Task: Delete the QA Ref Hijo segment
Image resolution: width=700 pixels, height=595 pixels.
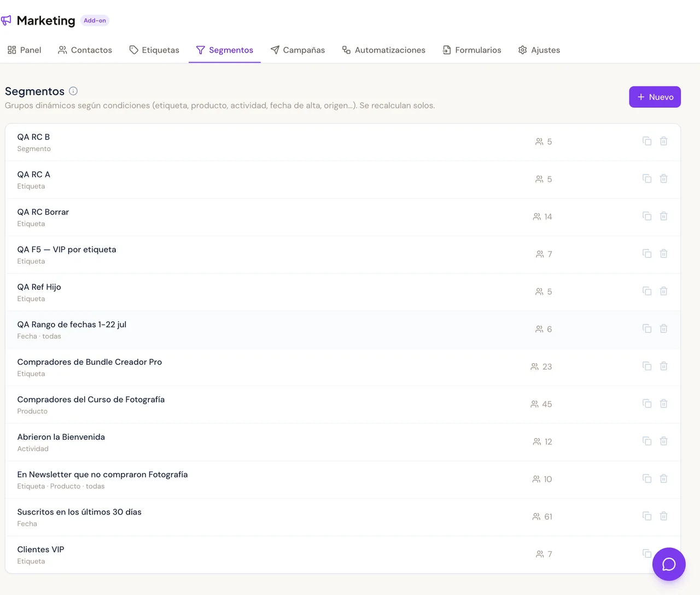Action: coord(663,291)
